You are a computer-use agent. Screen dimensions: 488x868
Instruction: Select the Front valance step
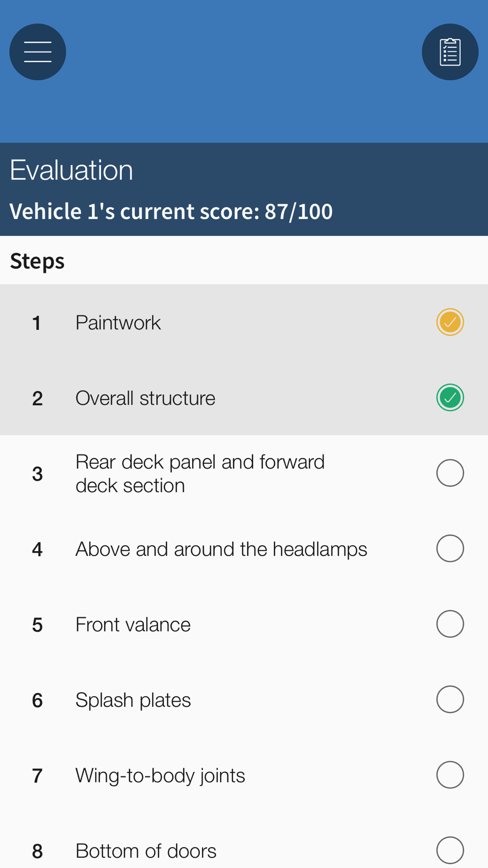point(244,624)
